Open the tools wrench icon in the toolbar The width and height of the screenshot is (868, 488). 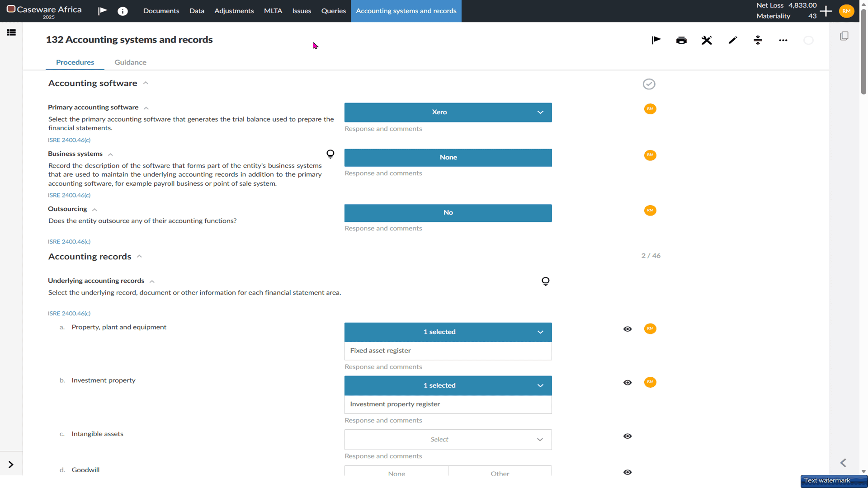pyautogui.click(x=707, y=40)
